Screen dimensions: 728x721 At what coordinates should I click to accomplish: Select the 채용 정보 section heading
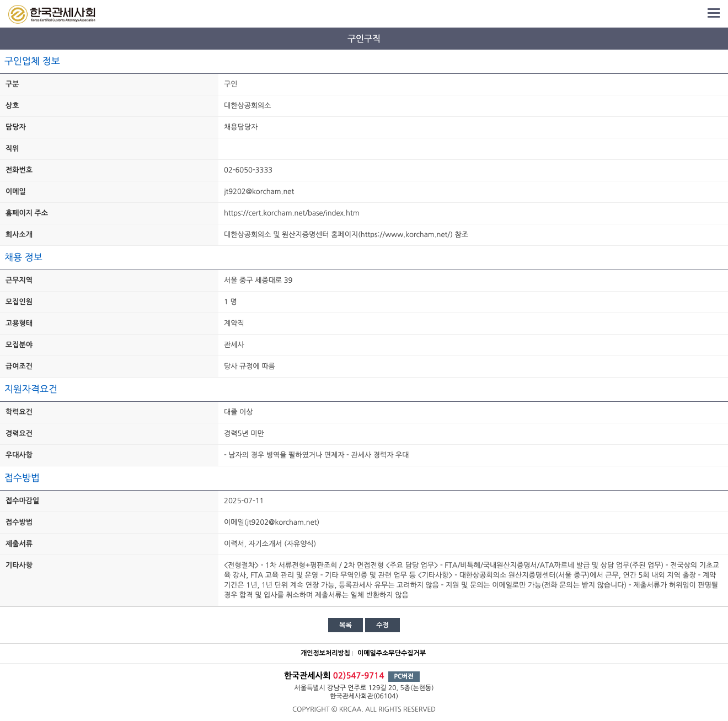pyautogui.click(x=24, y=257)
